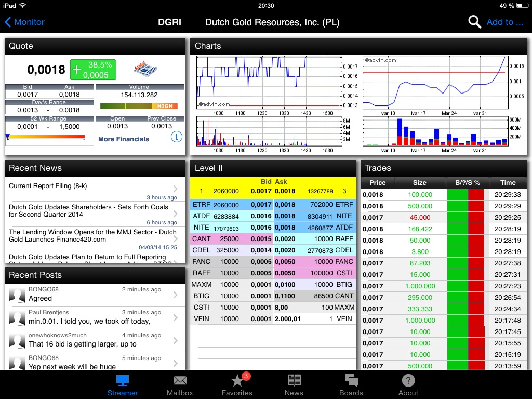Go back using the Monitor button
Image resolution: width=532 pixels, height=399 pixels.
point(25,22)
